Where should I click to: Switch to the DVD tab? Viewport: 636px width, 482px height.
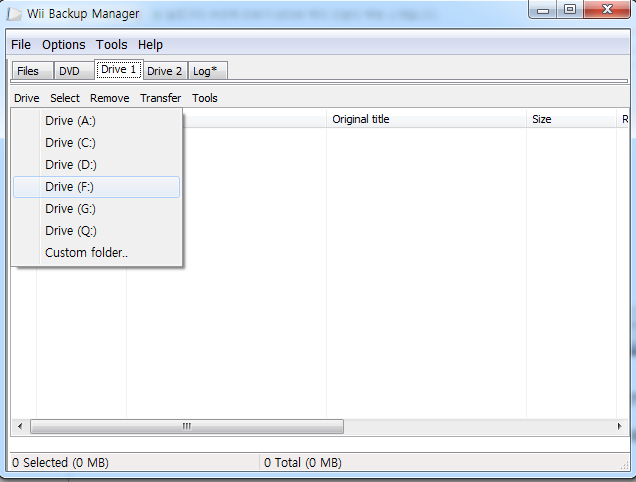click(x=73, y=71)
